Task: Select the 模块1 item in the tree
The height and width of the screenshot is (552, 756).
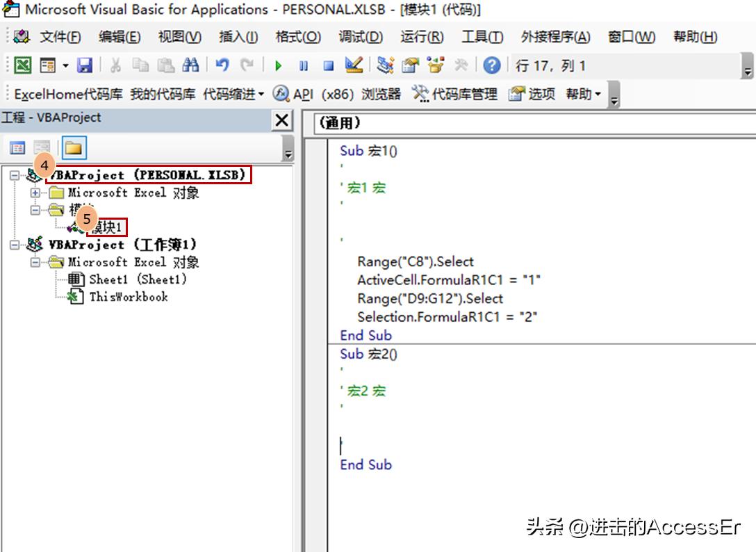Action: pyautogui.click(x=108, y=227)
